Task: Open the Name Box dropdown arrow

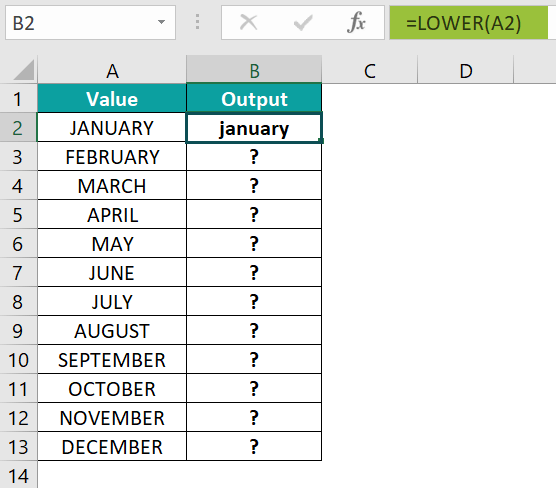Action: tap(161, 22)
